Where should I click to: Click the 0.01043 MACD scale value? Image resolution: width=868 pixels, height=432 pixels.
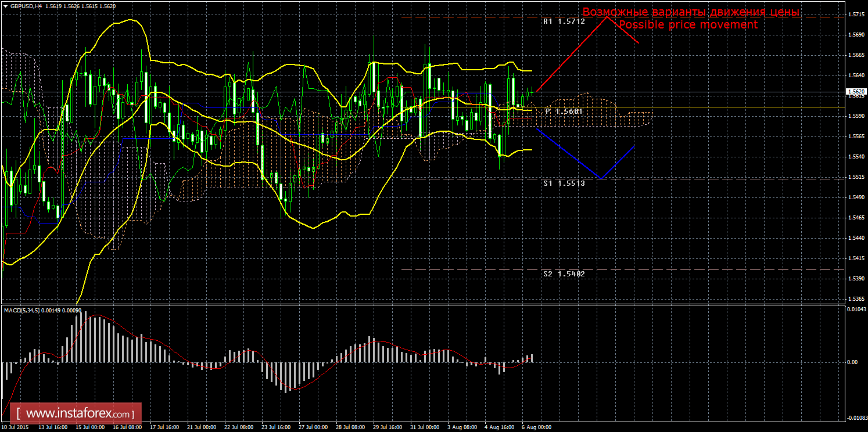tap(854, 310)
